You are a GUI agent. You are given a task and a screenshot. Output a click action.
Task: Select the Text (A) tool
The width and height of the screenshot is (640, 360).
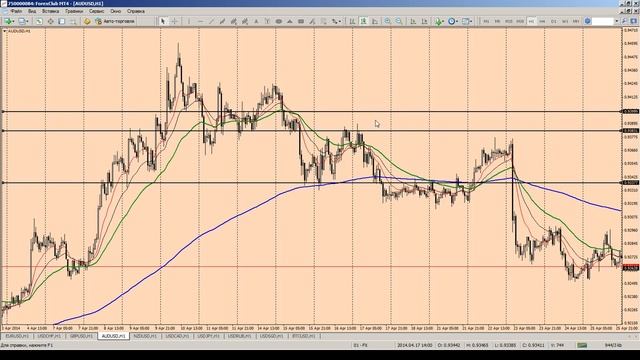coord(256,21)
